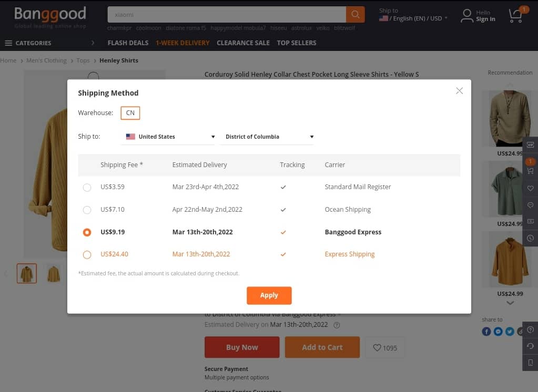Image resolution: width=538 pixels, height=392 pixels.
Task: Open the District of Columbia state dropdown
Action: pos(267,137)
